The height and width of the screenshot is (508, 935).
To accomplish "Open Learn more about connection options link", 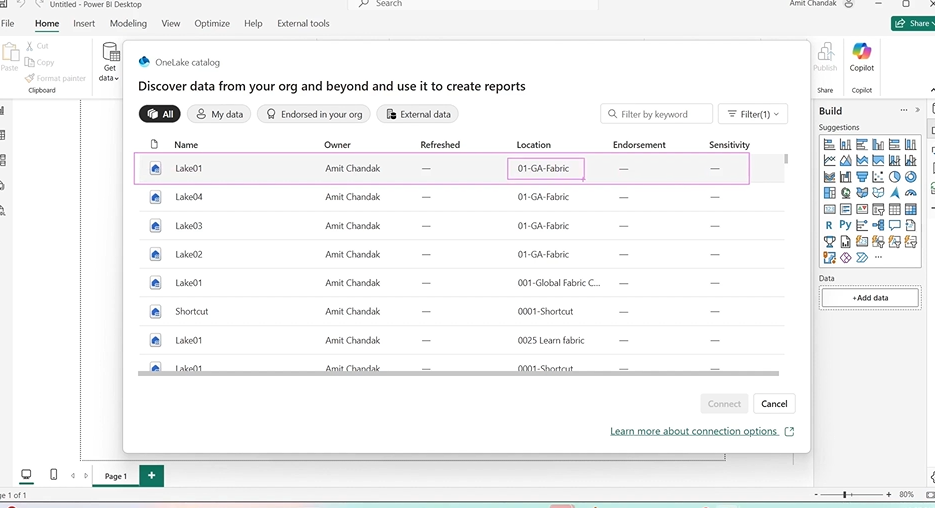I will point(702,431).
